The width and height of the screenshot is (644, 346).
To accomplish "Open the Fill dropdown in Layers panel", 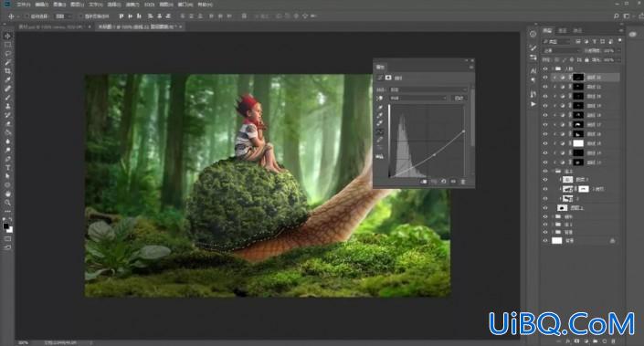I will click(619, 60).
